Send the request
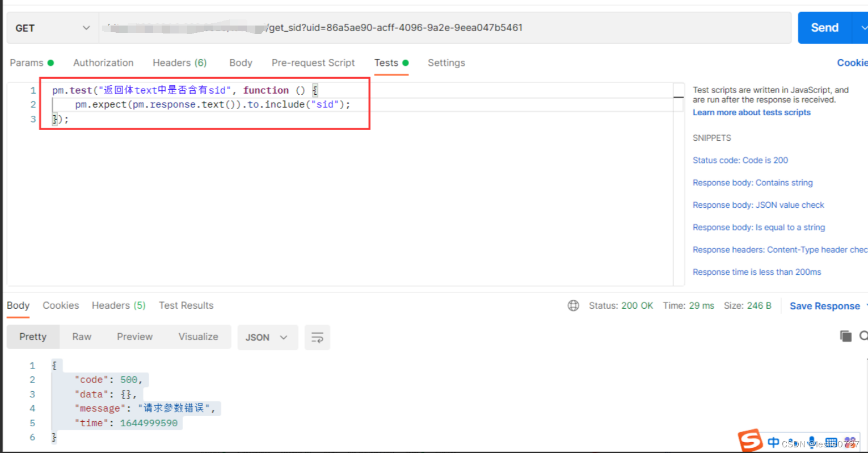868x453 pixels. point(824,27)
